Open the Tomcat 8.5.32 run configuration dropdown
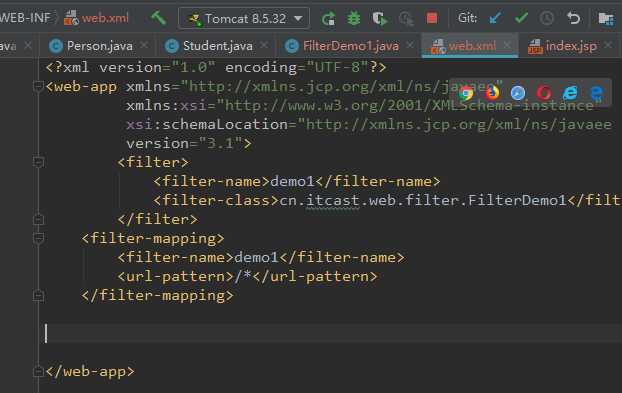 coord(244,18)
